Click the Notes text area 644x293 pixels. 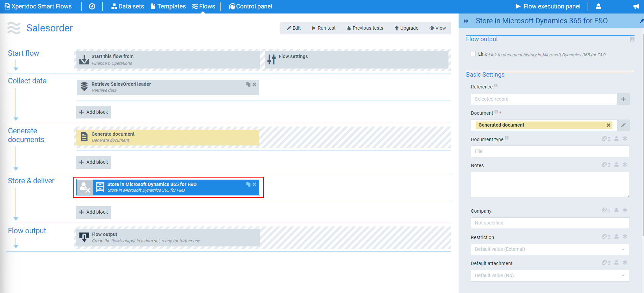coord(550,185)
